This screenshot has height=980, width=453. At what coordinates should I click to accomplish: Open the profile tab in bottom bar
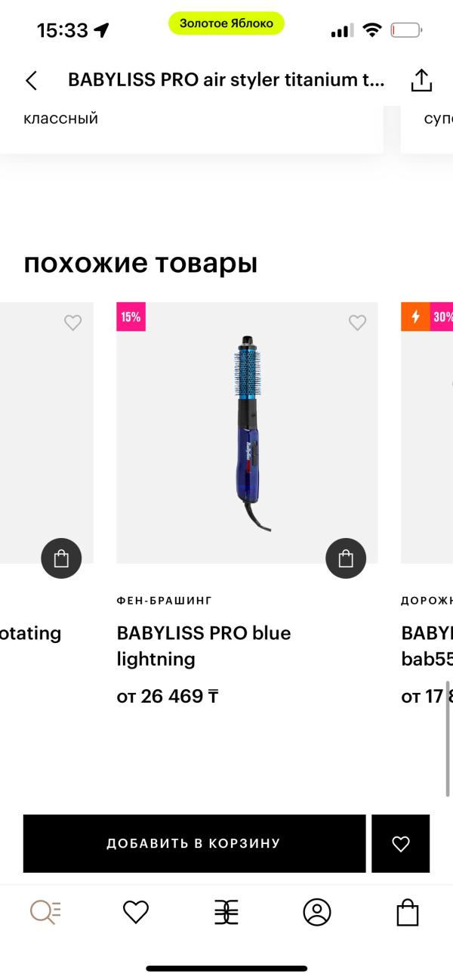tap(317, 912)
